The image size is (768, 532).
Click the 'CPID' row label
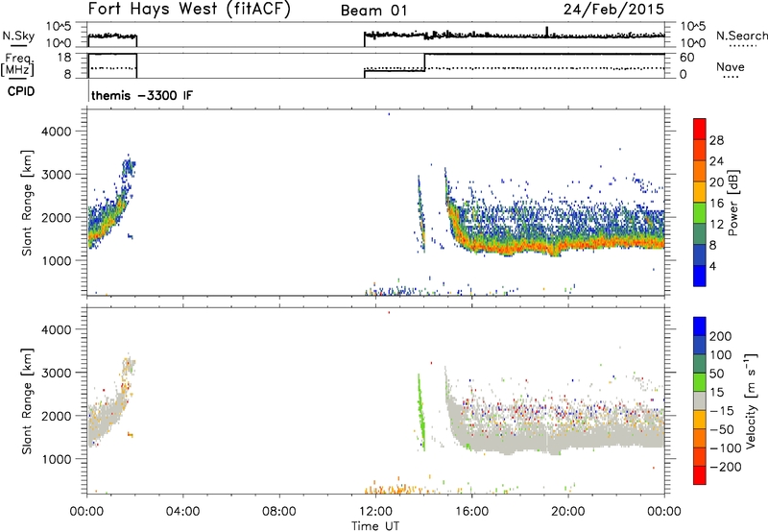[21, 91]
